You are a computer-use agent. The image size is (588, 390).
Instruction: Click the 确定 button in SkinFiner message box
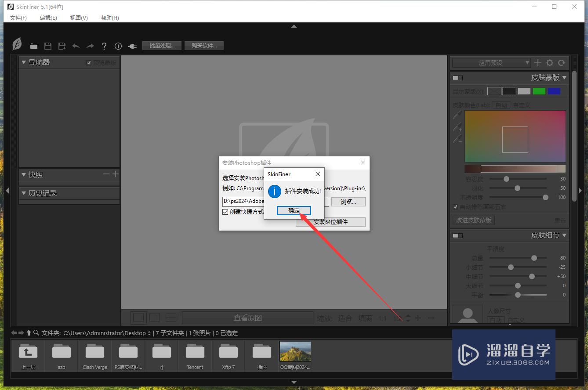(294, 210)
